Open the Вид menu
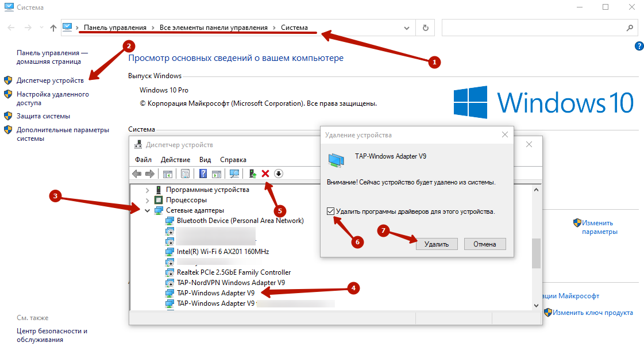Image resolution: width=644 pixels, height=354 pixels. [205, 160]
